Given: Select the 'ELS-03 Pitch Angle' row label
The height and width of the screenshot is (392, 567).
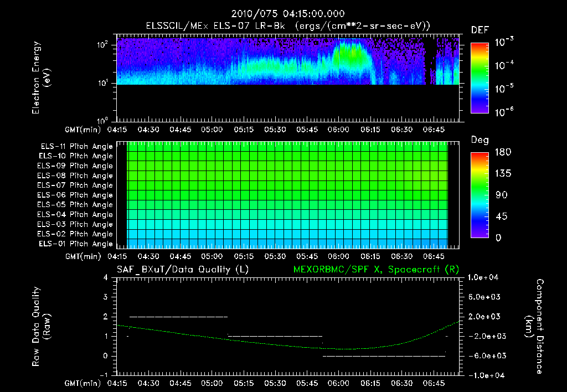Looking at the screenshot, I should pyautogui.click(x=75, y=225).
